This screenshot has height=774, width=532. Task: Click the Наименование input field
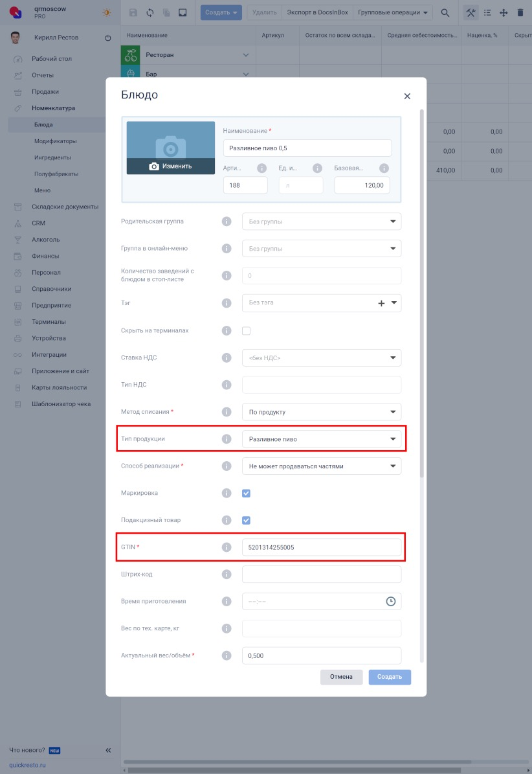tap(307, 148)
